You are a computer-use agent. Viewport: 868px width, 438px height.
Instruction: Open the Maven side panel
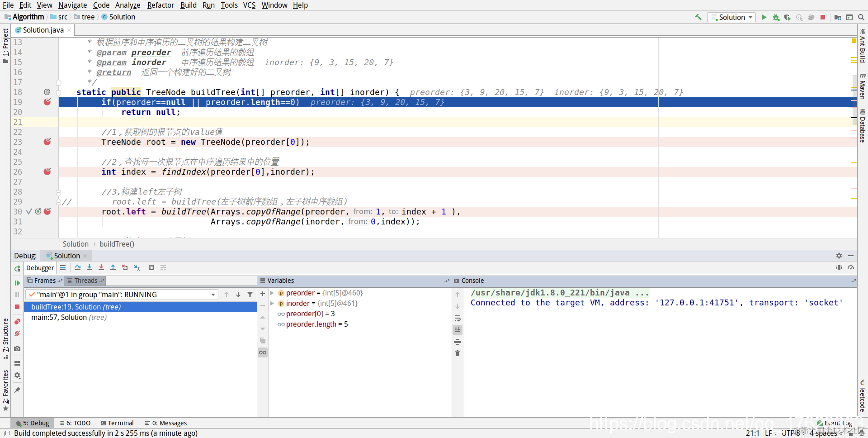click(x=863, y=86)
